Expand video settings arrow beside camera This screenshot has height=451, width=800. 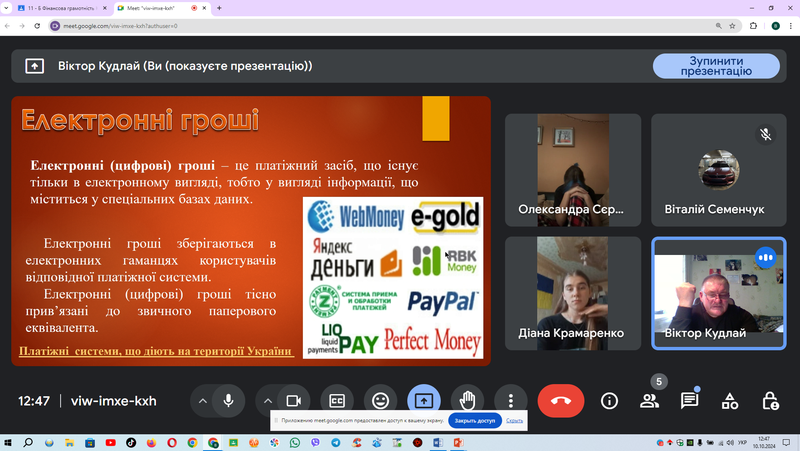point(267,401)
